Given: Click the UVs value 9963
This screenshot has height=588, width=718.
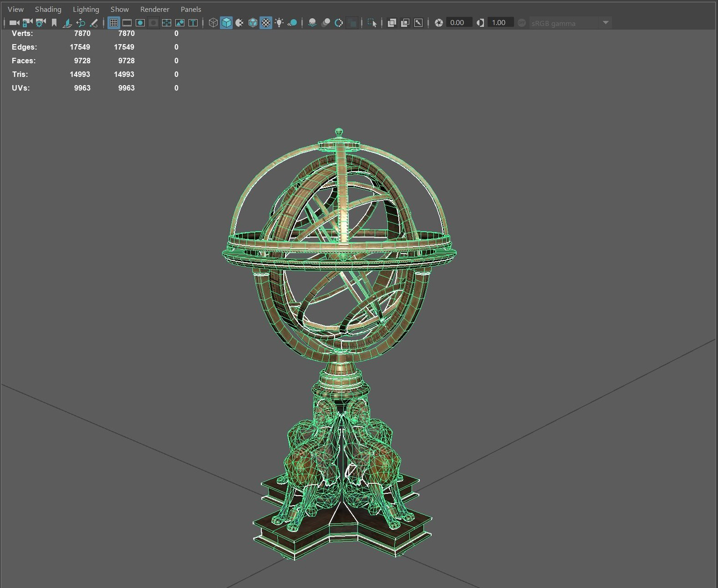Looking at the screenshot, I should (82, 88).
